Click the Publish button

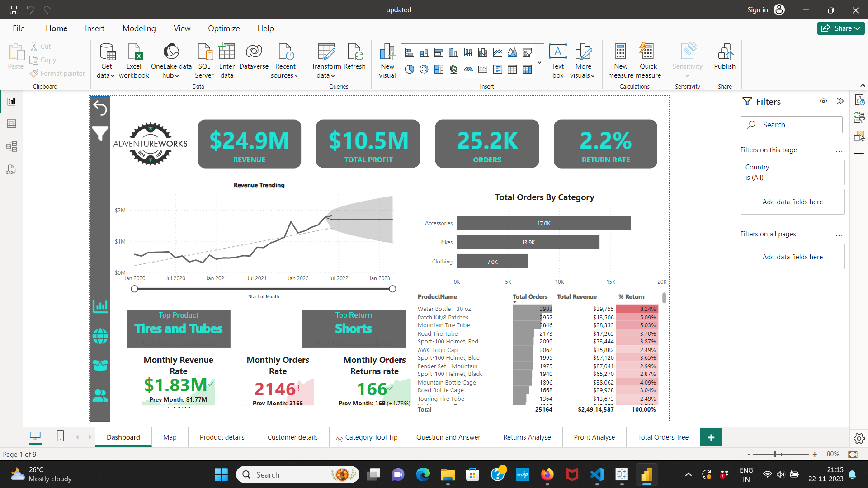pyautogui.click(x=724, y=59)
